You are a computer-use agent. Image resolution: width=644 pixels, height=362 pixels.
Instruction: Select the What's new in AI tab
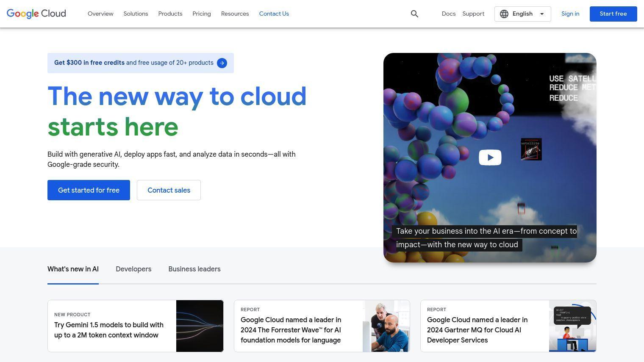coord(73,269)
